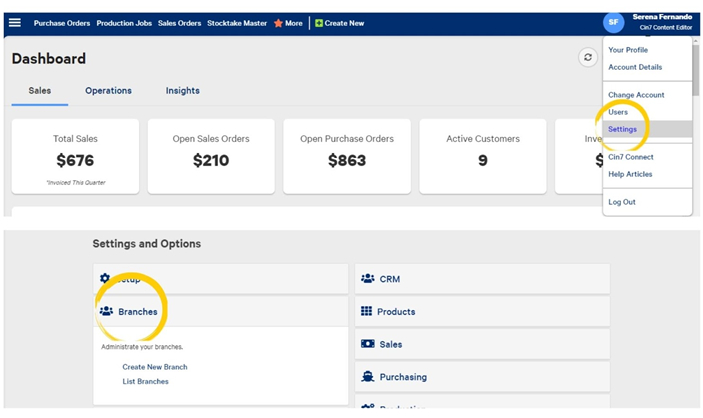Click the SF user avatar
Screen dimensions: 703x418
coord(614,22)
